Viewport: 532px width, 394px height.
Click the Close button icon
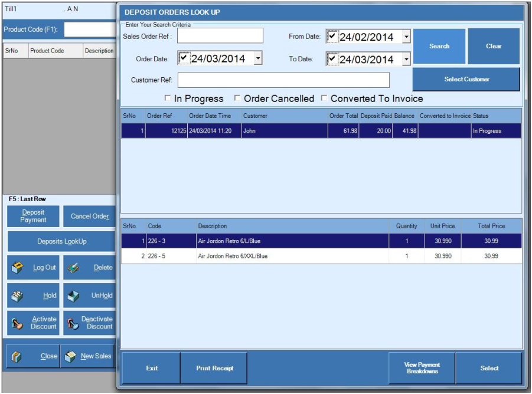coord(17,356)
